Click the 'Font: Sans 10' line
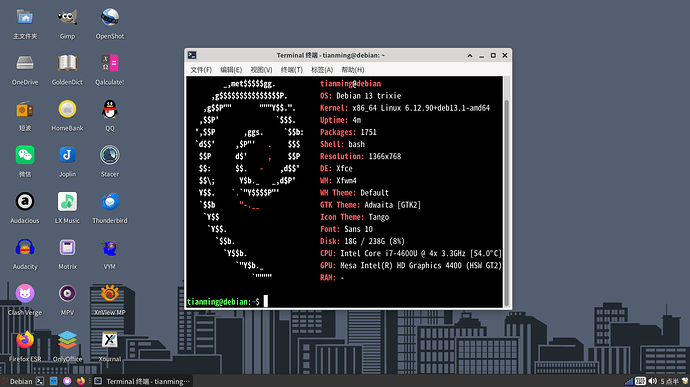 346,229
